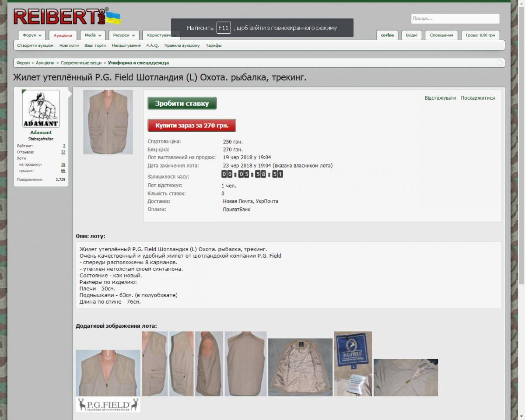This screenshot has height=420, width=525.
Task: Open the vest side view thumbnail
Action: click(x=209, y=364)
